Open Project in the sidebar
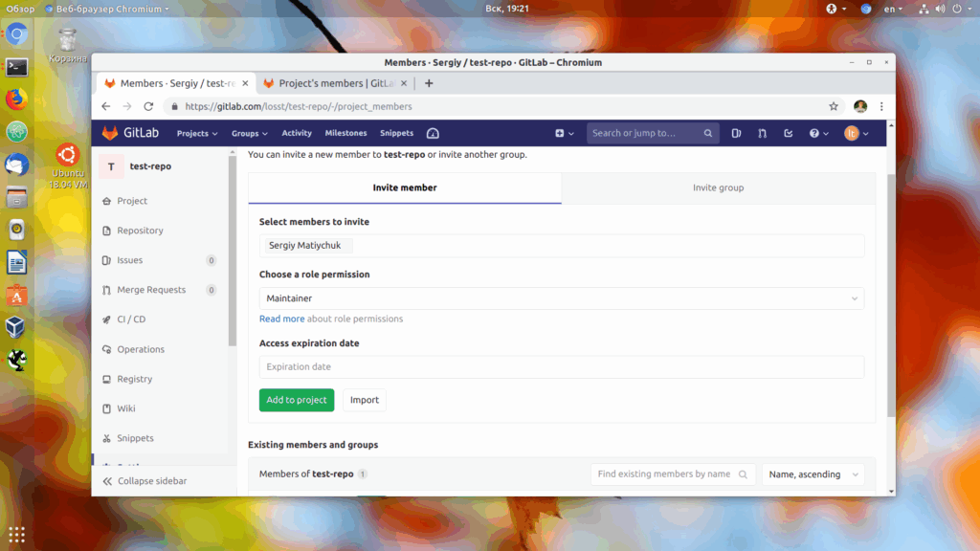 (x=132, y=201)
